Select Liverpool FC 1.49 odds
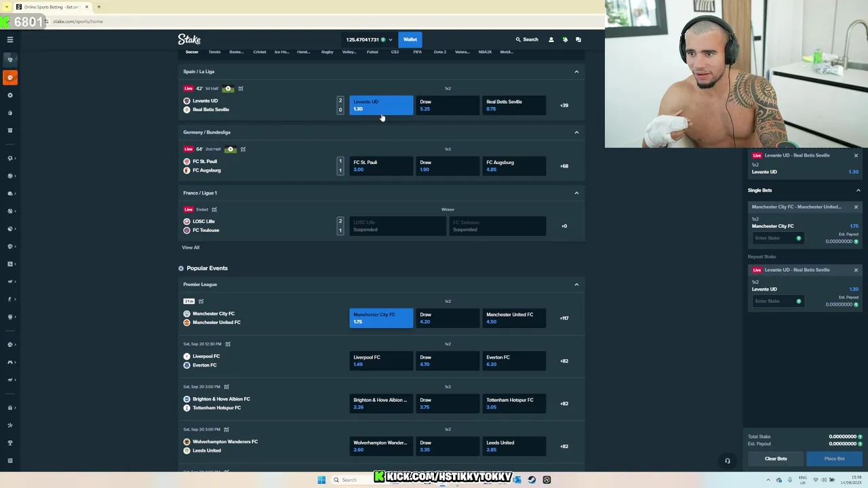 click(x=381, y=361)
